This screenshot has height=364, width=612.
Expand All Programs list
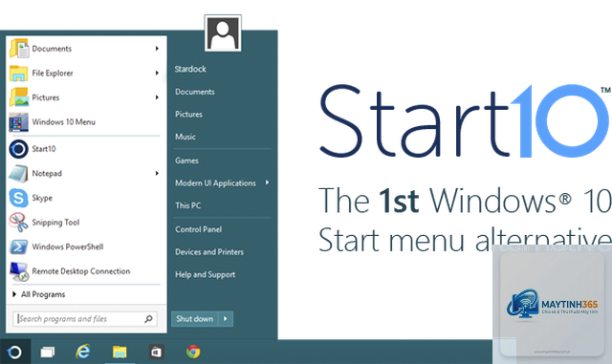[x=39, y=294]
